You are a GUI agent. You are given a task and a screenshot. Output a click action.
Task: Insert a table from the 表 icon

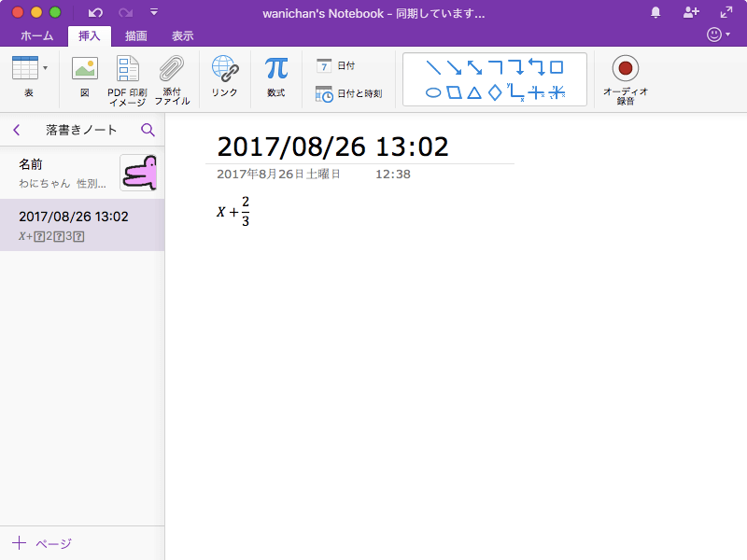point(25,68)
